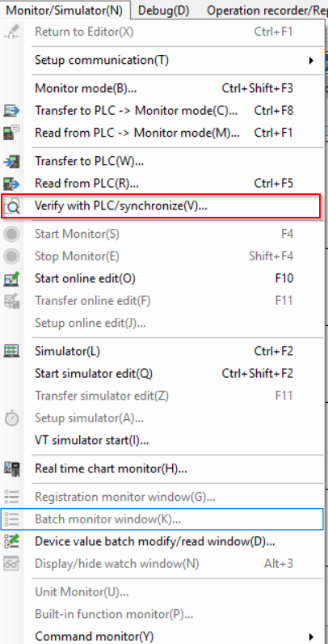Click the Simulator icon
The image size is (328, 644).
(11, 351)
